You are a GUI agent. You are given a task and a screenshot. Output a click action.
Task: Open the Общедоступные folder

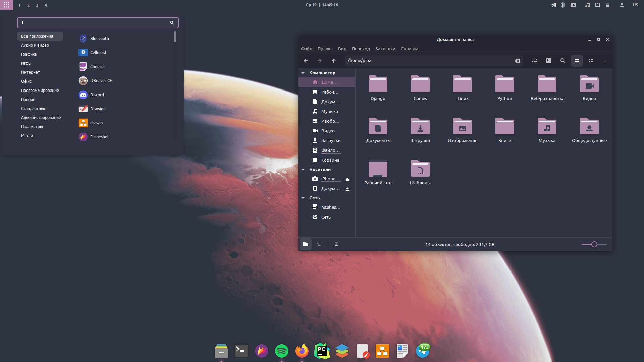click(x=589, y=130)
